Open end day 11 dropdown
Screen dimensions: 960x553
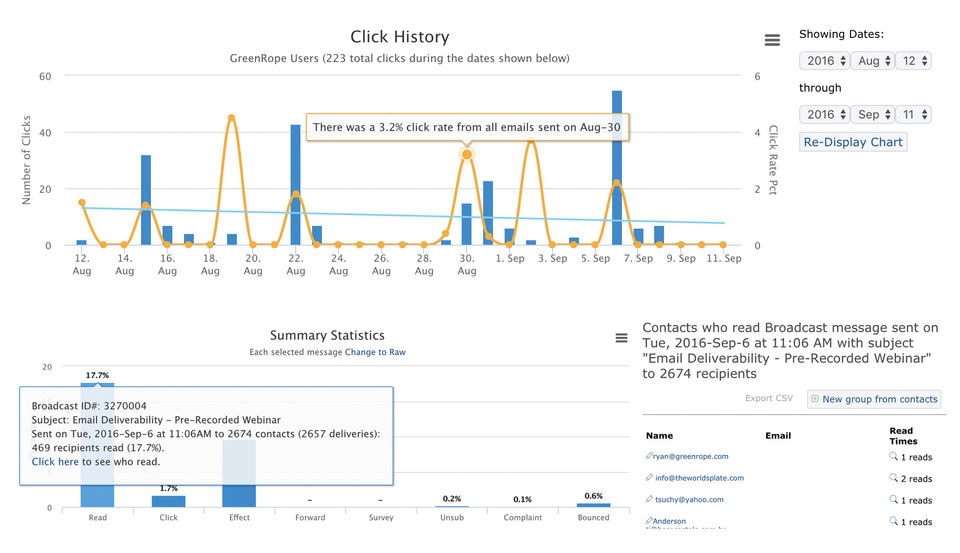pos(913,115)
